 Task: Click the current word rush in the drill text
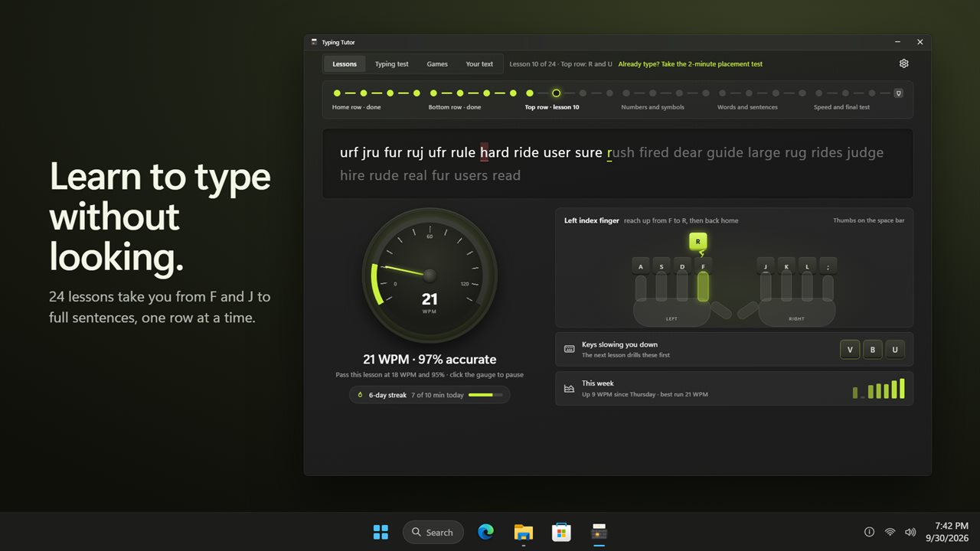(620, 152)
